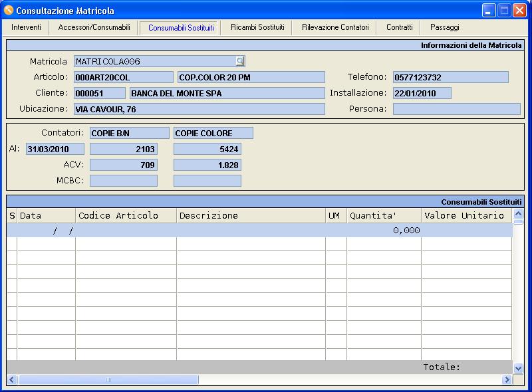
Task: Click the horizontal scrollbar right arrow
Action: [507, 380]
